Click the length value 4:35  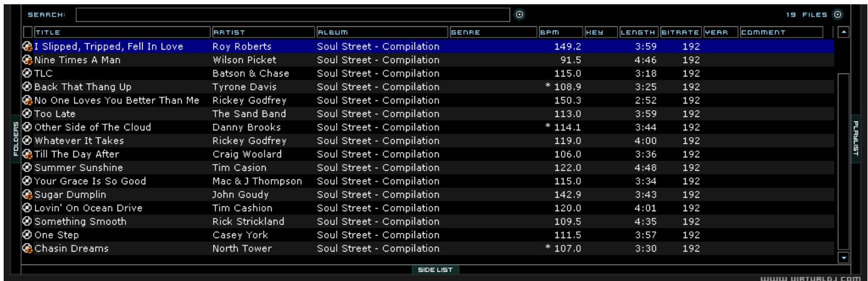(646, 222)
